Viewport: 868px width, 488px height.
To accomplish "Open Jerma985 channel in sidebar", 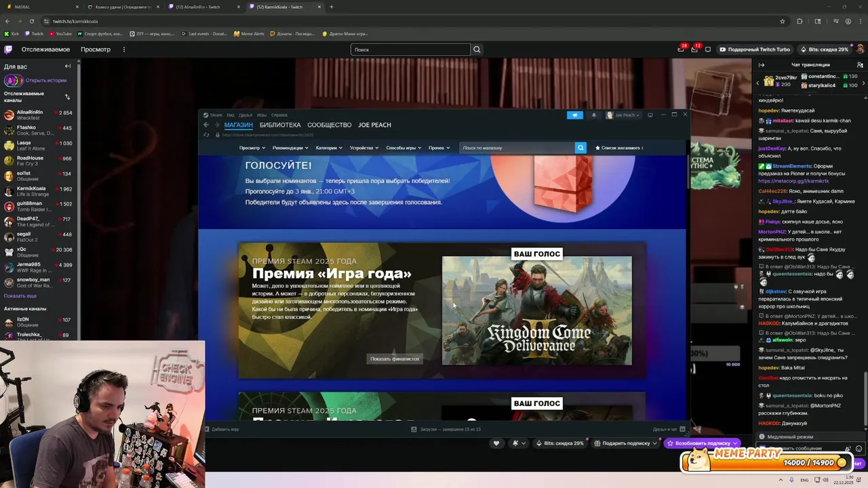I will (x=39, y=267).
